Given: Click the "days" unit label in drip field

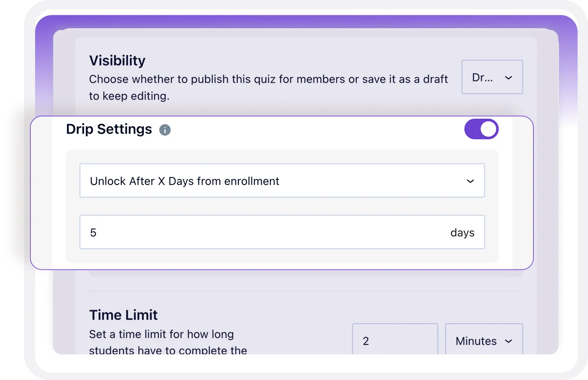Looking at the screenshot, I should point(462,233).
